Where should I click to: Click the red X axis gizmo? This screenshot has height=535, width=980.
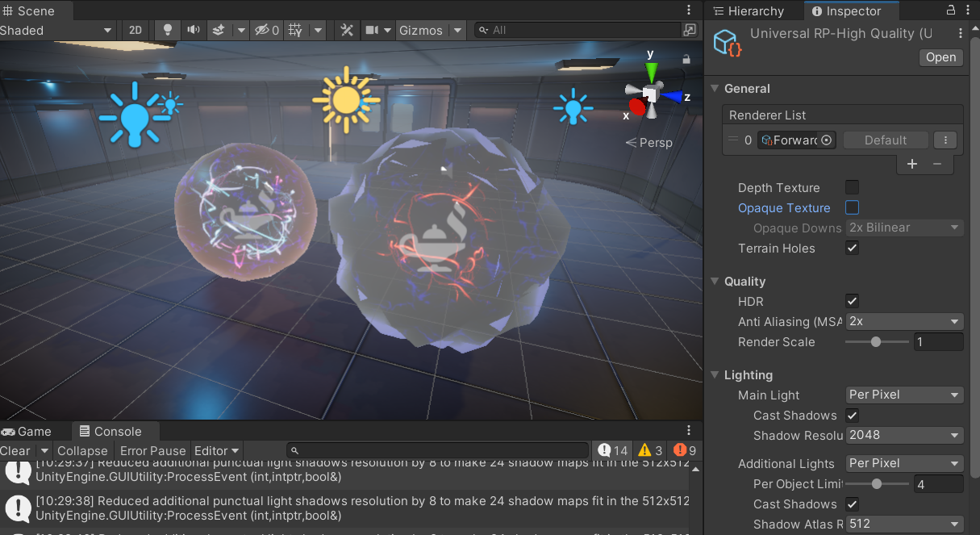pos(636,107)
